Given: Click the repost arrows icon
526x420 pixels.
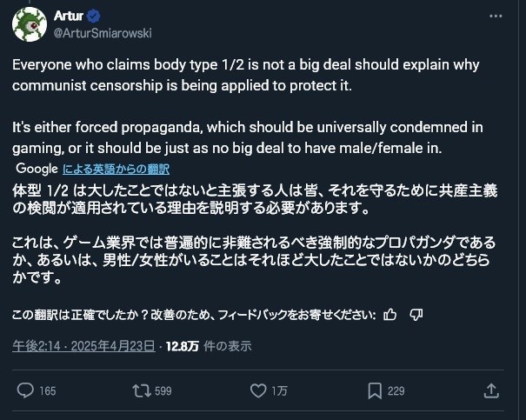Looking at the screenshot, I should 140,390.
